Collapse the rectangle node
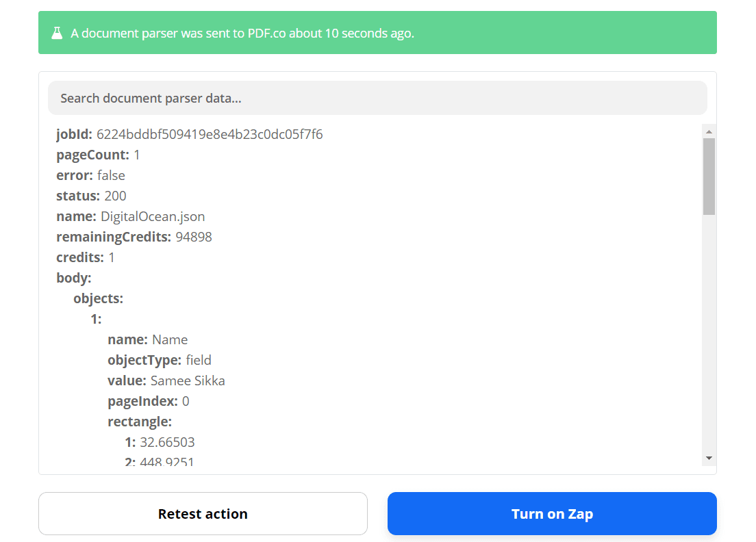The width and height of the screenshot is (756, 542). point(140,422)
